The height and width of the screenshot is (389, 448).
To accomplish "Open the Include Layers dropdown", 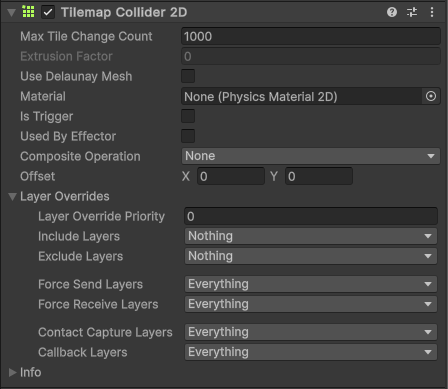I will click(x=311, y=236).
